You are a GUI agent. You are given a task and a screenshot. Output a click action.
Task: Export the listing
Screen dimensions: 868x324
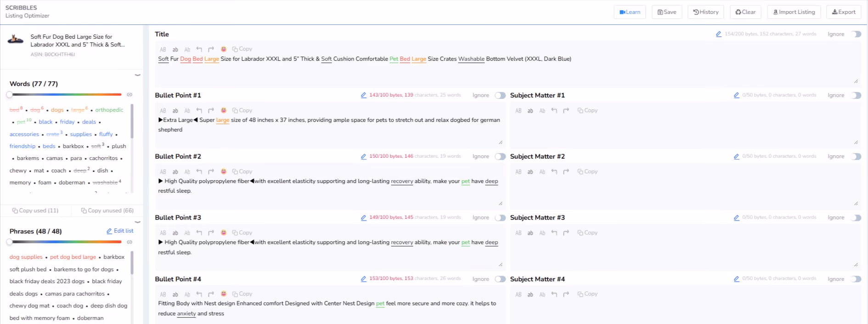(x=844, y=12)
